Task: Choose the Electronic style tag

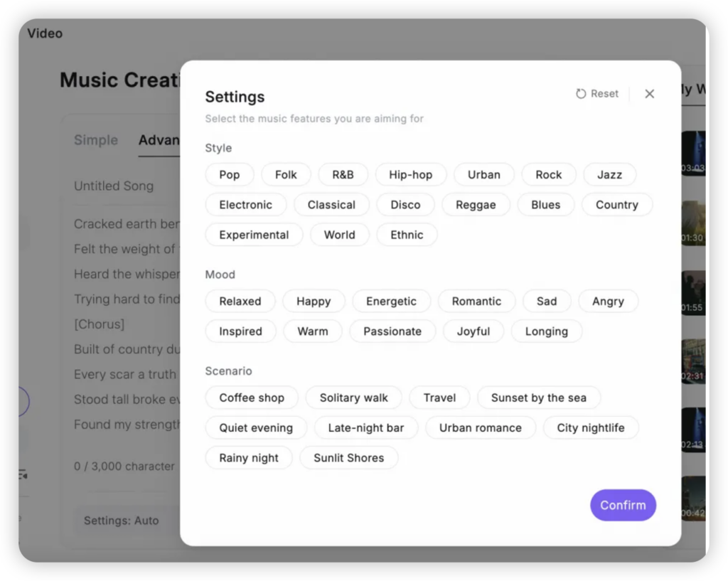Action: 245,205
